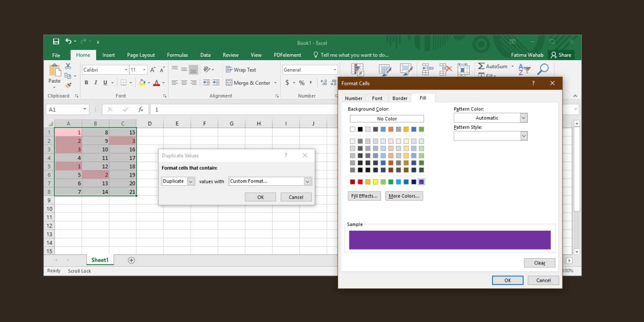Align text right in the ribbon
The width and height of the screenshot is (644, 322).
(194, 83)
